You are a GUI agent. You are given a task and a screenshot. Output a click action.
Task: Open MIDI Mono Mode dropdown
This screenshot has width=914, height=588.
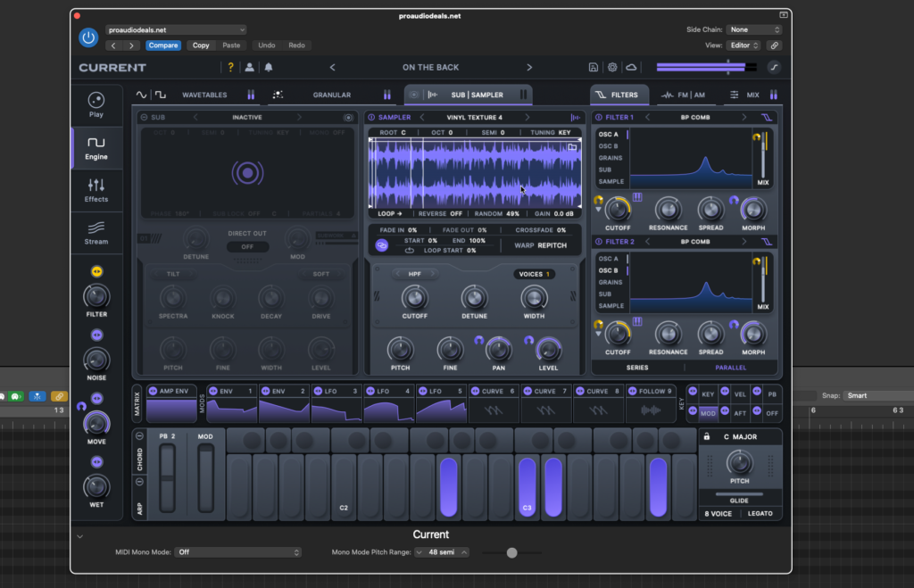(x=237, y=552)
